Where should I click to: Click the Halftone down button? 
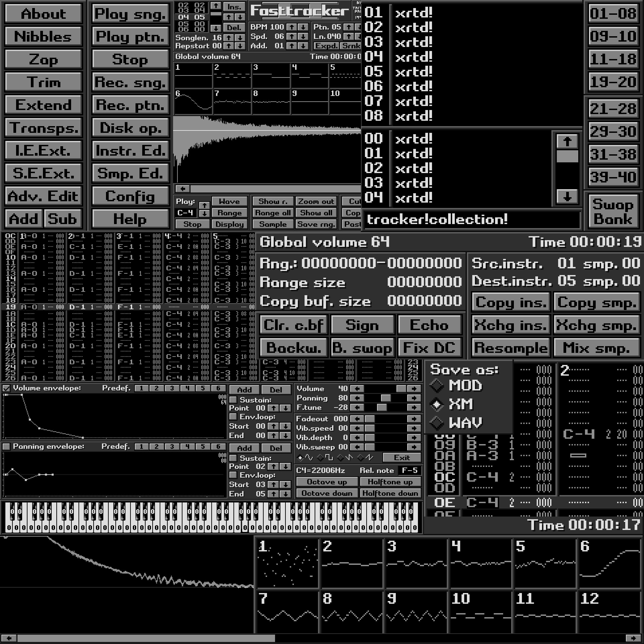pos(390,493)
